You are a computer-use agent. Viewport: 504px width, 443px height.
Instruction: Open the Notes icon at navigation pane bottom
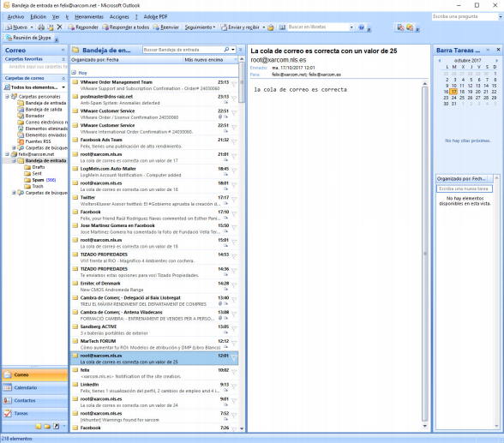(39, 427)
